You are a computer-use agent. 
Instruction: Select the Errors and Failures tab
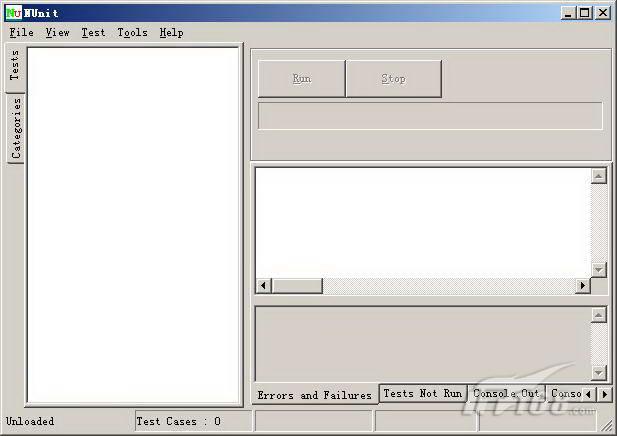pyautogui.click(x=315, y=395)
